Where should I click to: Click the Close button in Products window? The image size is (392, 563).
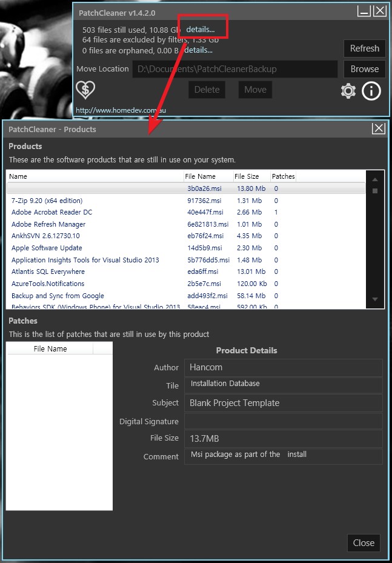[364, 543]
